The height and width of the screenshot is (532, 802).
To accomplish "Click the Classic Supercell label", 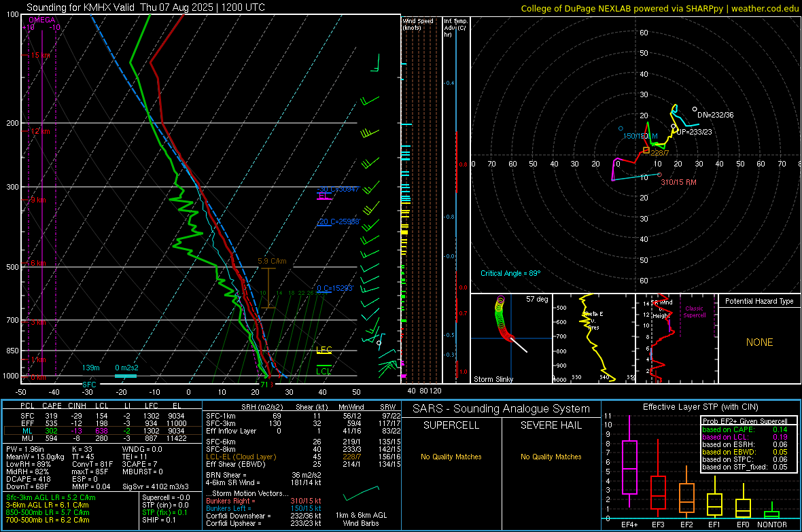I will (x=694, y=312).
